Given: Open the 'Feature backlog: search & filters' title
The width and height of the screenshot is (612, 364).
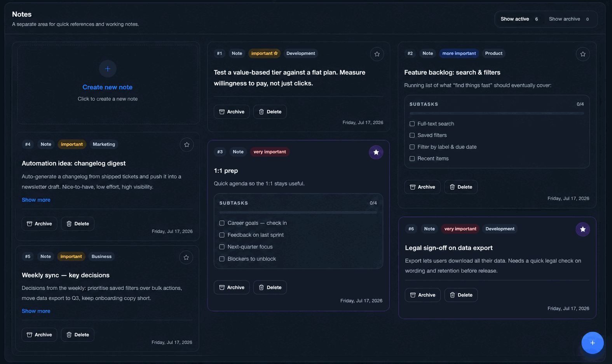Looking at the screenshot, I should coord(452,72).
